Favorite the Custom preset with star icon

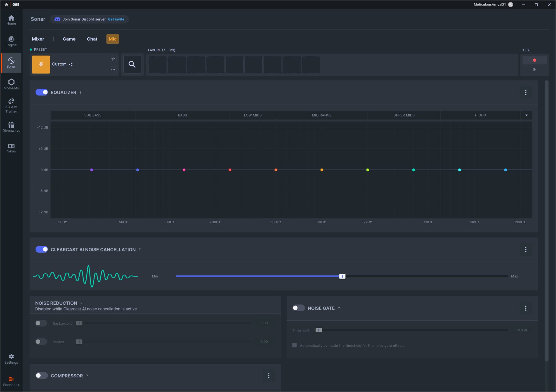click(113, 59)
